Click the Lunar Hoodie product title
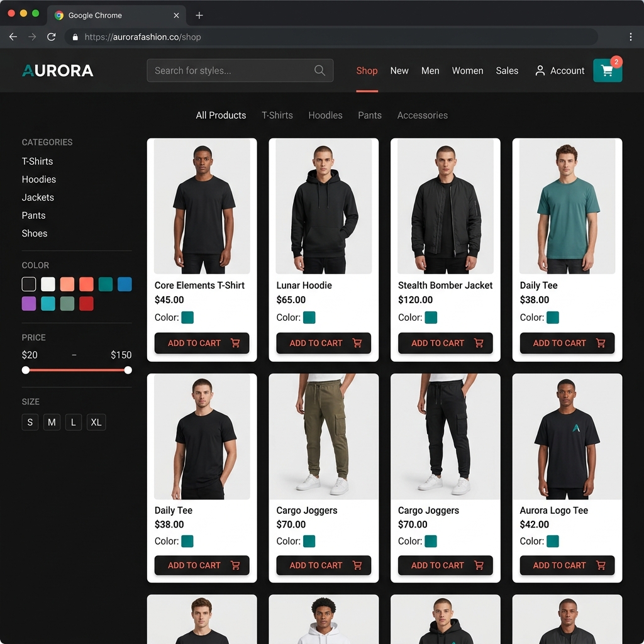644x644 pixels. pyautogui.click(x=304, y=286)
